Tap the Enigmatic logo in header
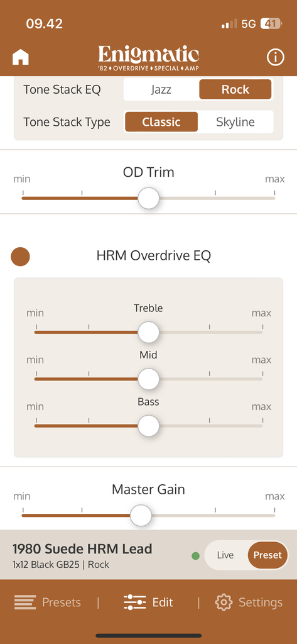 148,58
